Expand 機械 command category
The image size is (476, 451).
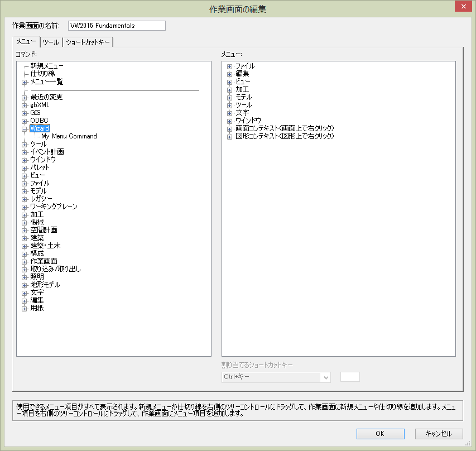pos(25,223)
